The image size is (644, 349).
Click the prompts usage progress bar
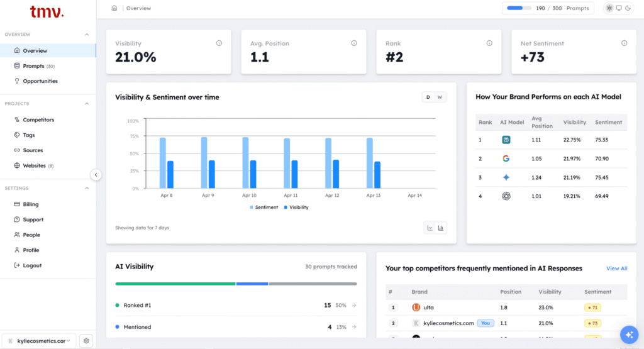tap(519, 8)
